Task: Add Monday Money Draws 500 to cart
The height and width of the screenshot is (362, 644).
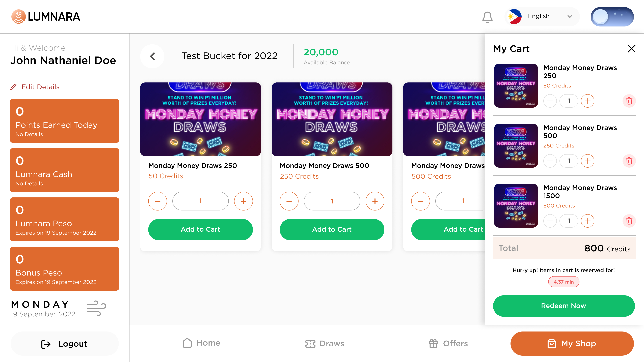Action: tap(332, 229)
